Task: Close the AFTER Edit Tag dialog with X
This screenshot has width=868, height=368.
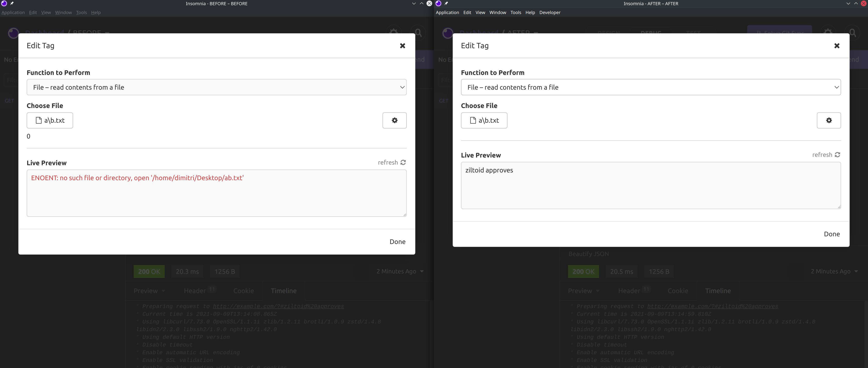Action: pyautogui.click(x=837, y=46)
